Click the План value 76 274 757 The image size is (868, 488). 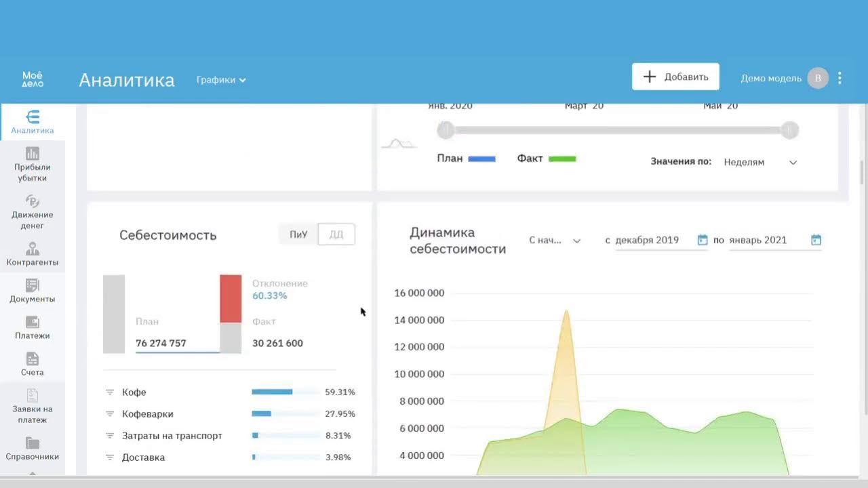161,343
